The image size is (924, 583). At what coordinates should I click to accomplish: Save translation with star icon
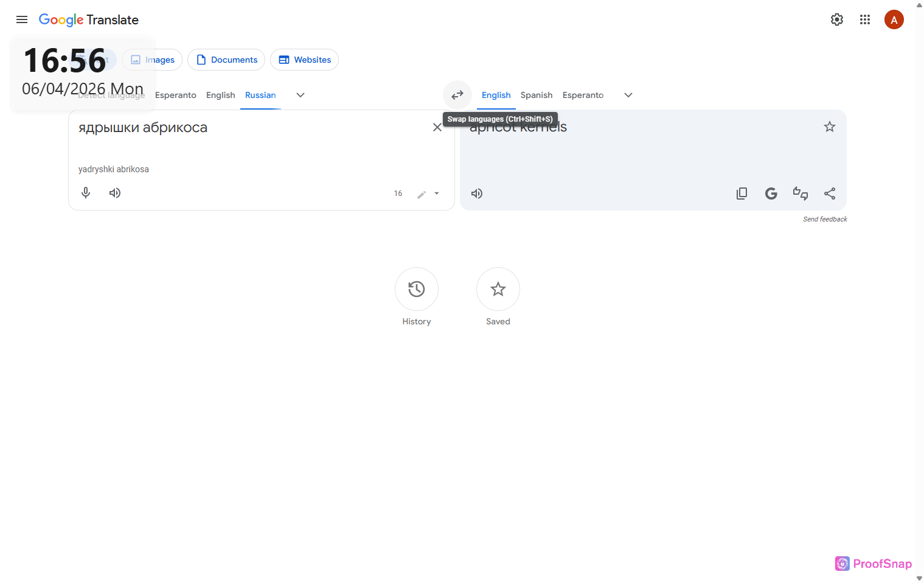pyautogui.click(x=830, y=127)
